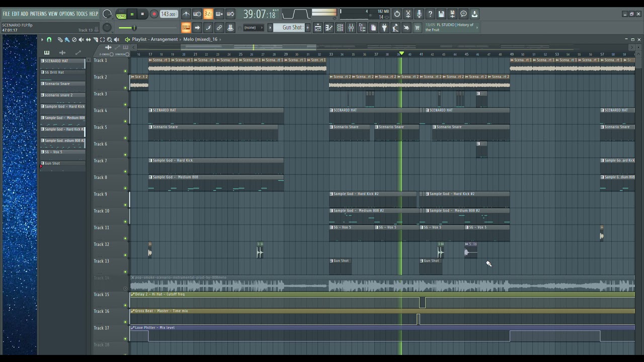Image resolution: width=644 pixels, height=362 pixels.
Task: Open the Mixer icon
Action: (351, 28)
